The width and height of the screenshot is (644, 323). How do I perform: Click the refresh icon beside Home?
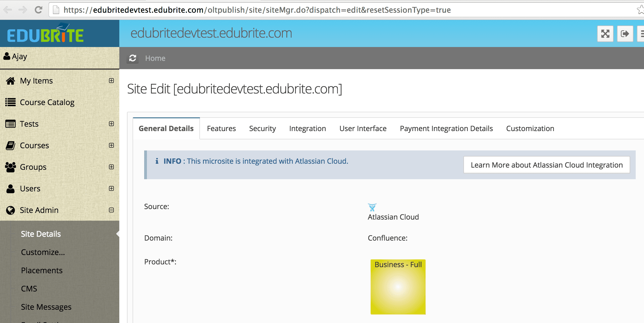pyautogui.click(x=133, y=58)
